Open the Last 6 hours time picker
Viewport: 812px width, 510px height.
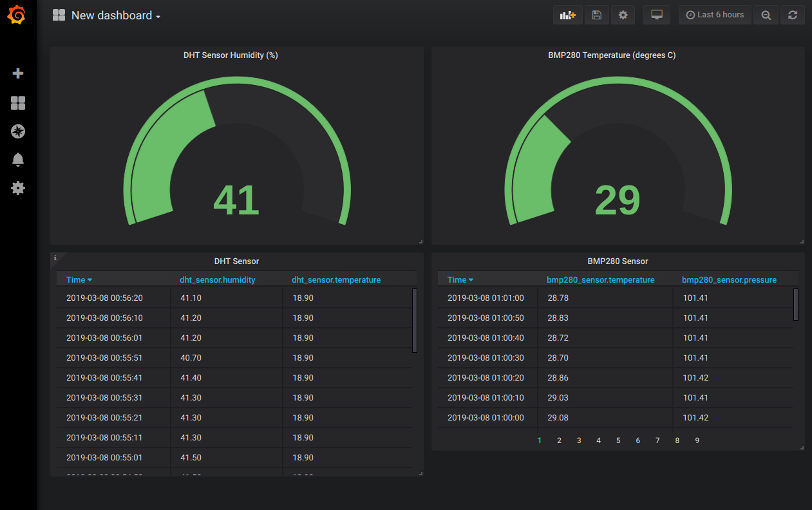coord(715,15)
